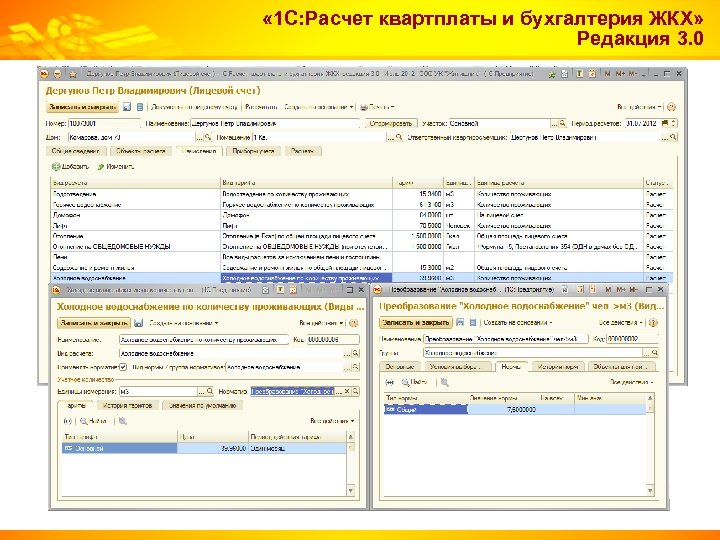Open 'Все действия' menu at top of Преобразование window
Viewport: 720px width, 540px height.
[621, 323]
